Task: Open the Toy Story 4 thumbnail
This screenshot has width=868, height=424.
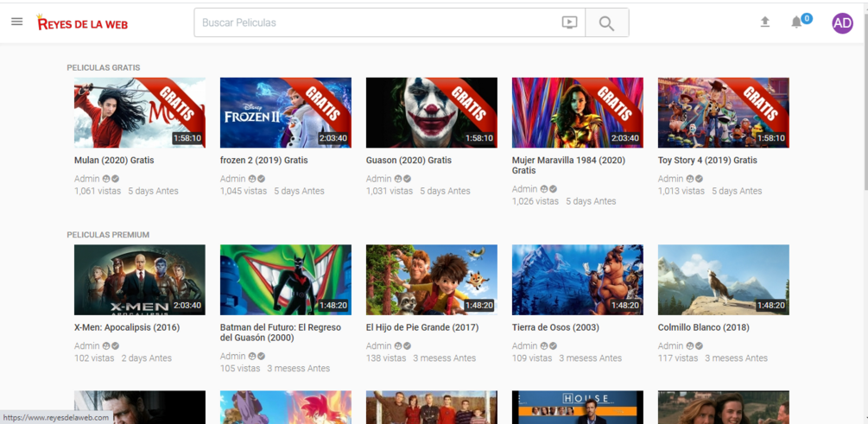Action: point(724,112)
